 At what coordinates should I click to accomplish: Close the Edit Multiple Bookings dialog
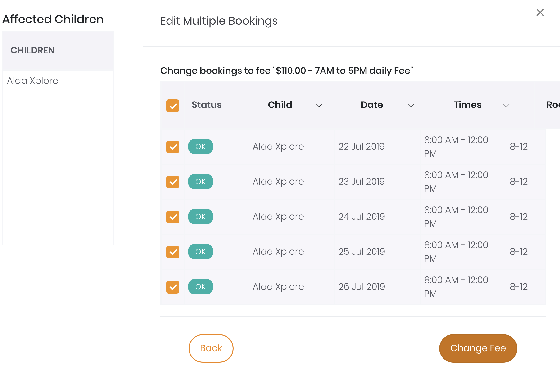coord(540,13)
